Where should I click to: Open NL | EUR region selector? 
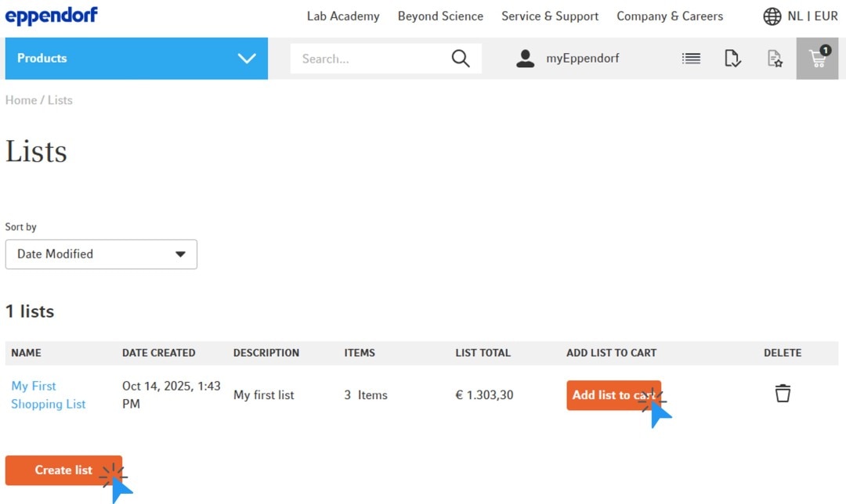pyautogui.click(x=812, y=16)
